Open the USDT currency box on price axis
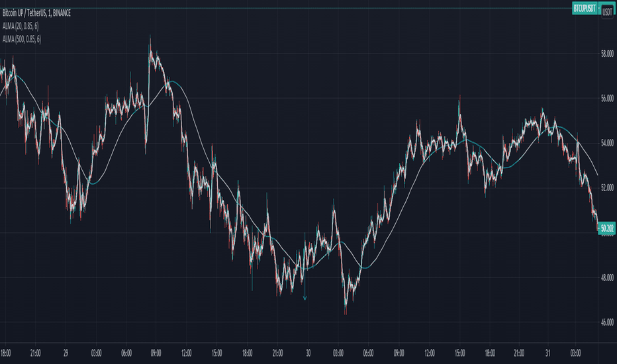 click(x=607, y=12)
